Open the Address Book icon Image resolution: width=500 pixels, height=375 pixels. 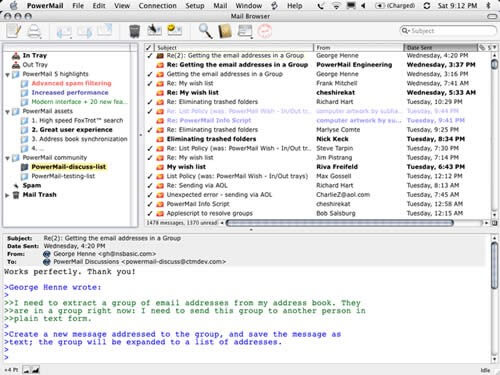pyautogui.click(x=225, y=31)
